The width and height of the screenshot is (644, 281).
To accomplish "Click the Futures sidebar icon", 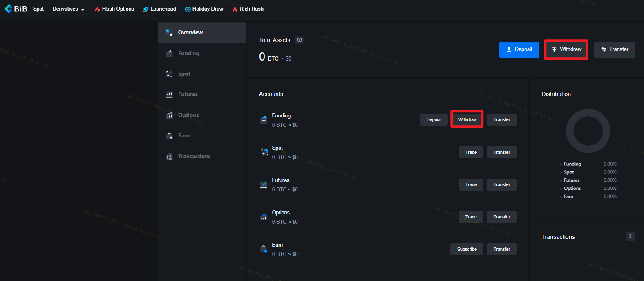I will pyautogui.click(x=169, y=94).
